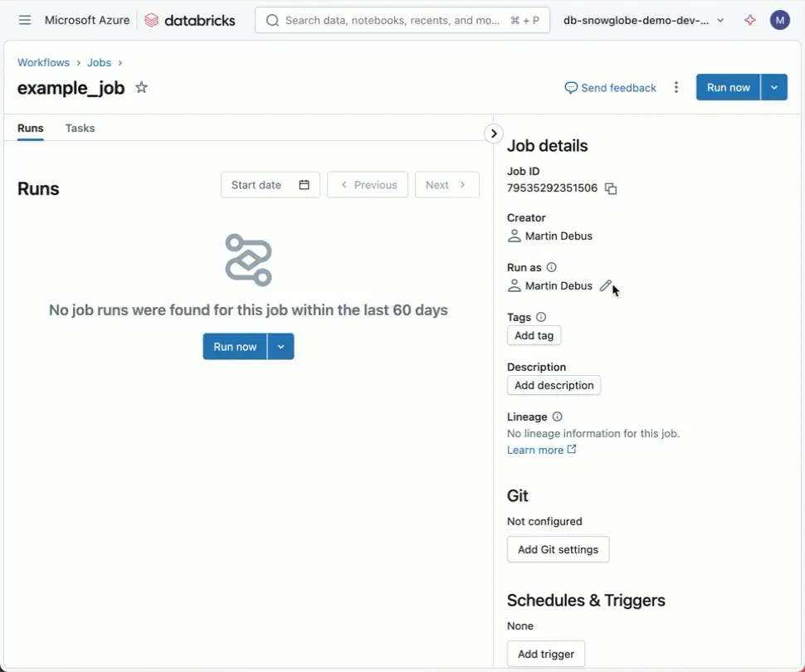Click the Schedules & Triggers heading
805x672 pixels.
[586, 600]
